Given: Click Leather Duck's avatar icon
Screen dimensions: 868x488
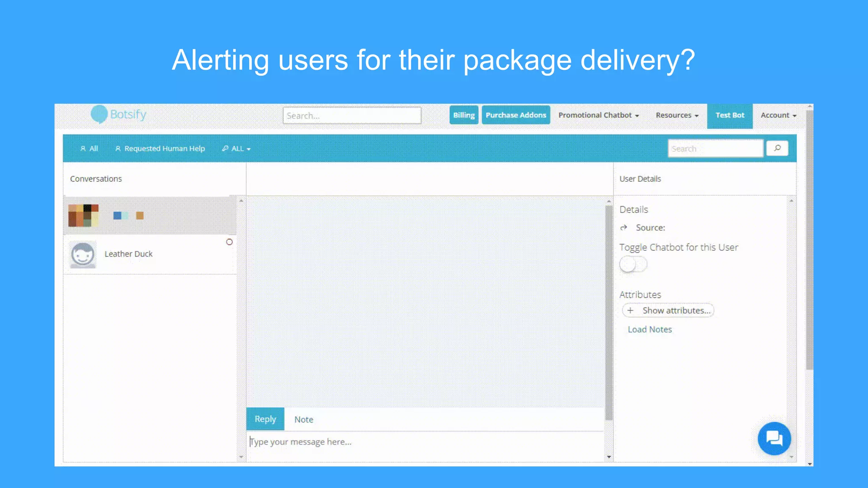Looking at the screenshot, I should point(83,254).
